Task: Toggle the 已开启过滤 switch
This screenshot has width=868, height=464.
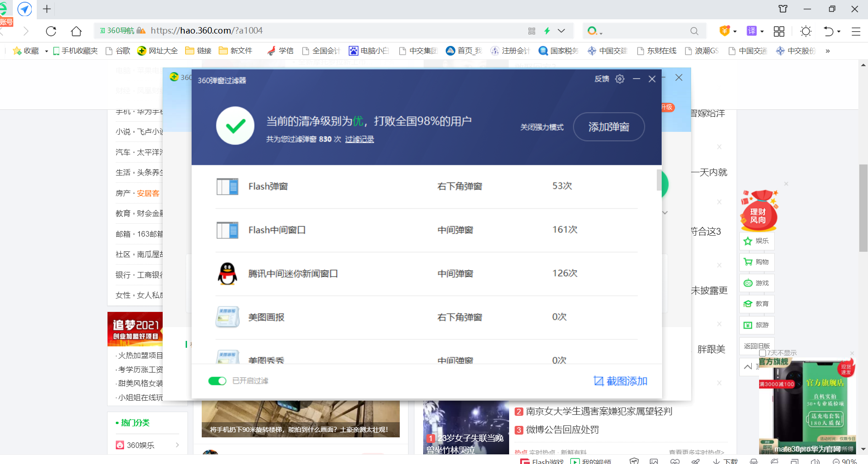Action: [217, 381]
